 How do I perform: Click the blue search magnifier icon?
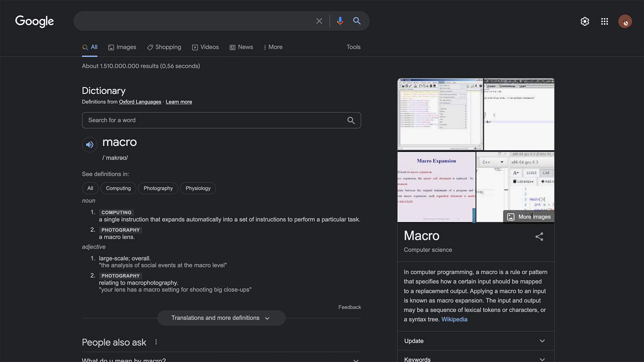pyautogui.click(x=357, y=21)
